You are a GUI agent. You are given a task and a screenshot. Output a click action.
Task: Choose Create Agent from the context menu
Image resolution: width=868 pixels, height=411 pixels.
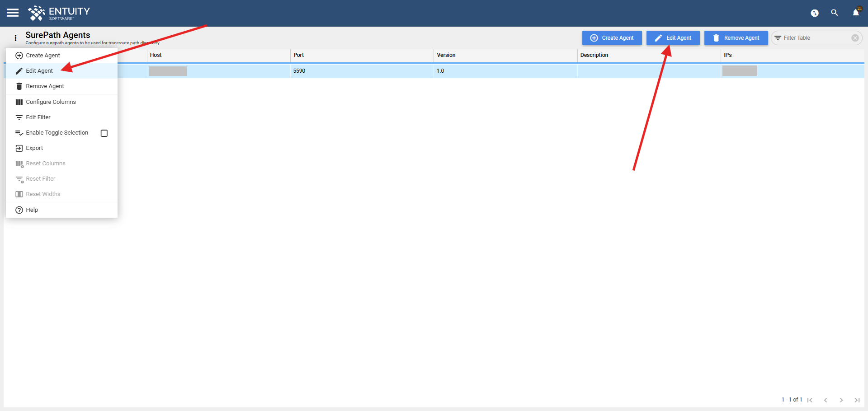tap(61, 56)
